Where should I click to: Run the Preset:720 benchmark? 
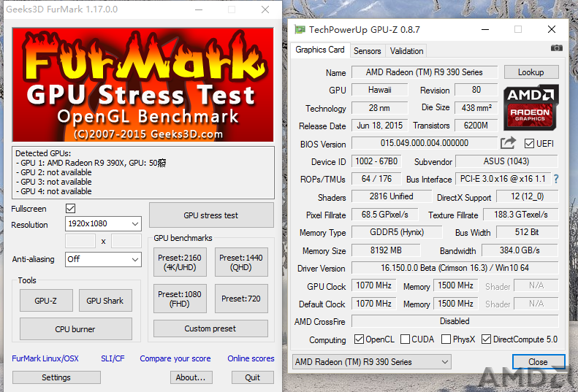click(x=241, y=299)
